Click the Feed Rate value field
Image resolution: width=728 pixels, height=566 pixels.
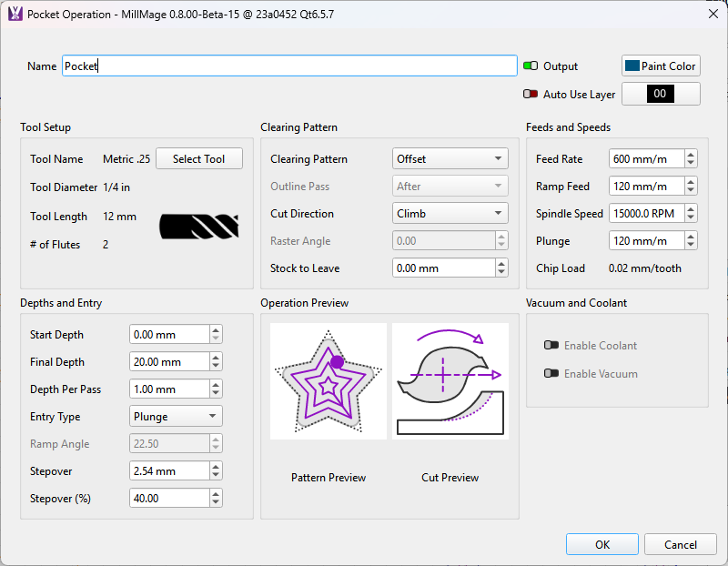tap(646, 159)
